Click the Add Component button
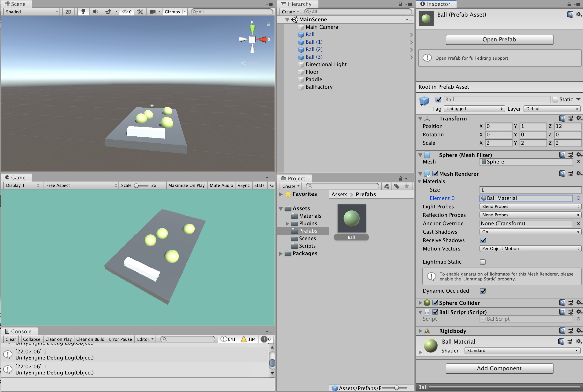The height and width of the screenshot is (392, 583). click(x=499, y=368)
